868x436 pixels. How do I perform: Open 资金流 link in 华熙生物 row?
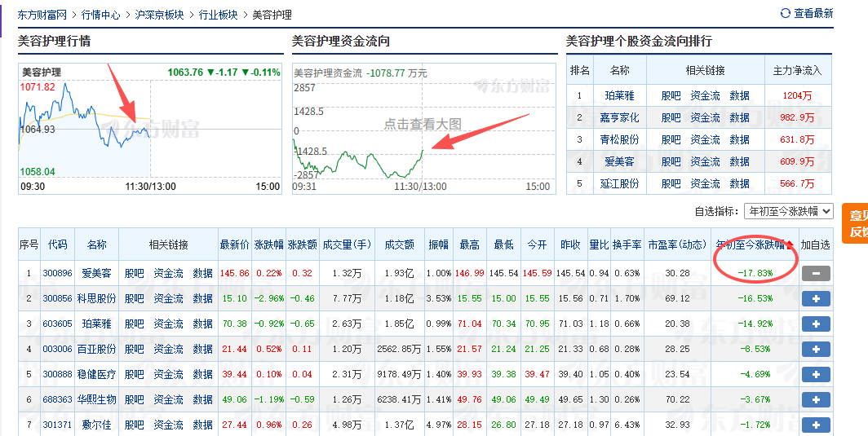coord(168,399)
